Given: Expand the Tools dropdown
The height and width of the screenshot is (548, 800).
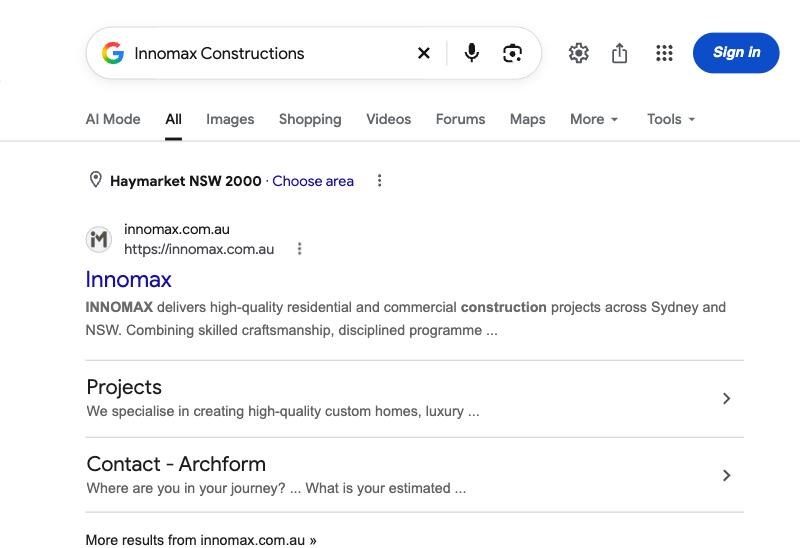Looking at the screenshot, I should pyautogui.click(x=671, y=119).
